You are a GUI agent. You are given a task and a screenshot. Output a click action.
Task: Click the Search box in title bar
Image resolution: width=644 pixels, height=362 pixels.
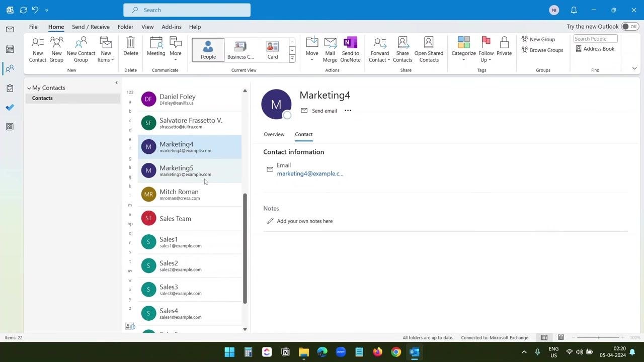pos(187,10)
